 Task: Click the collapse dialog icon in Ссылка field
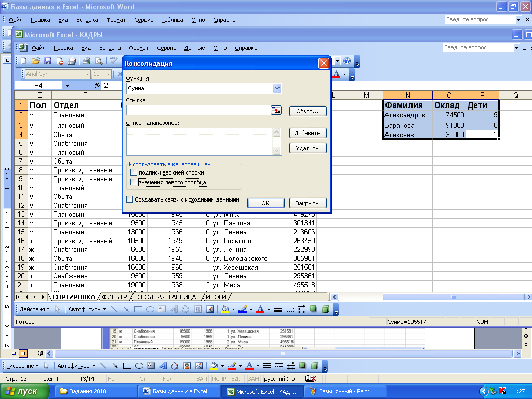click(276, 110)
